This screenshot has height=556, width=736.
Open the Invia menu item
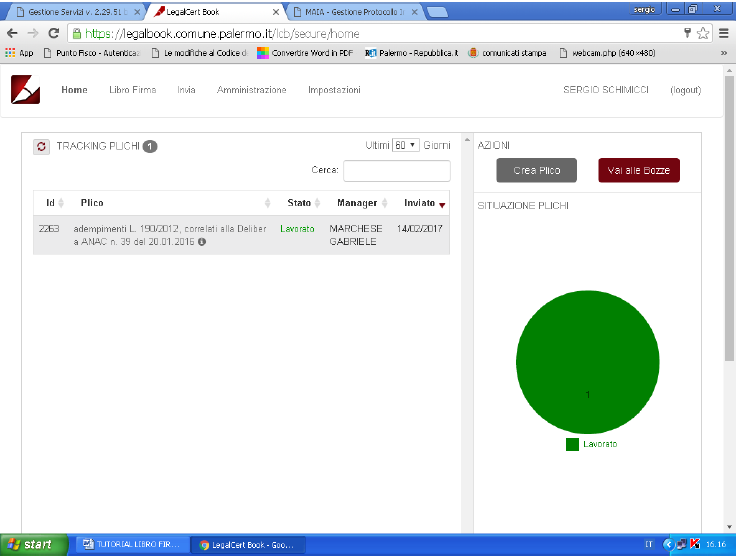click(186, 90)
